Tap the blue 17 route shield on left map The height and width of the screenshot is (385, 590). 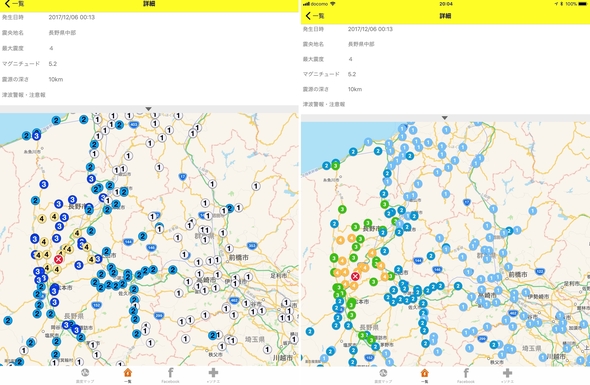(183, 176)
